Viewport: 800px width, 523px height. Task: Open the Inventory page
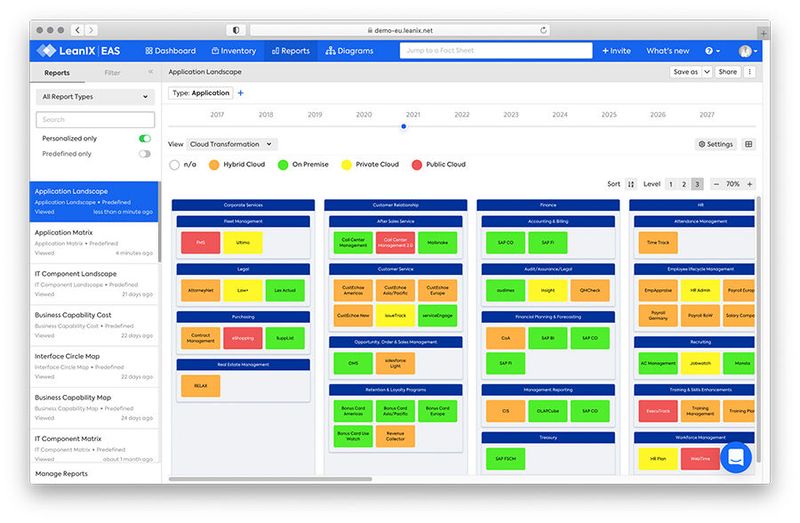(234, 51)
